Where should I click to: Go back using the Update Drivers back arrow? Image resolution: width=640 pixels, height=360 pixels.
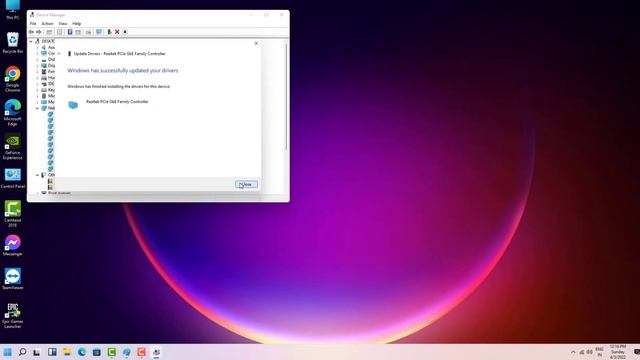tap(59, 53)
